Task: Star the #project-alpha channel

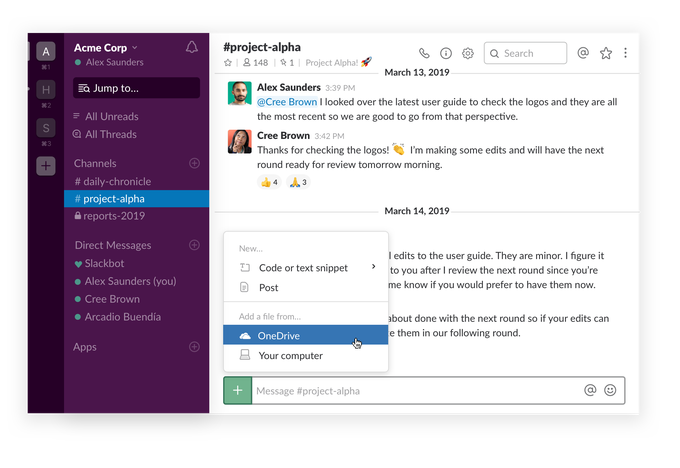Action: [228, 63]
